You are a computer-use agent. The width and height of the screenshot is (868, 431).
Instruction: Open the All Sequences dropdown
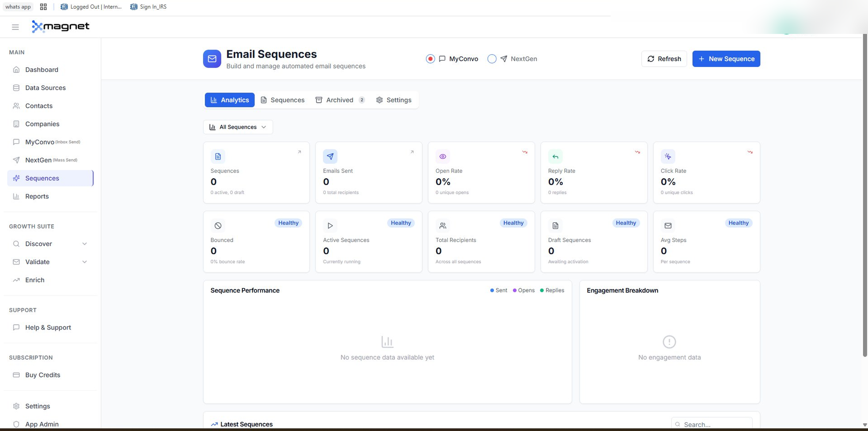click(x=238, y=127)
